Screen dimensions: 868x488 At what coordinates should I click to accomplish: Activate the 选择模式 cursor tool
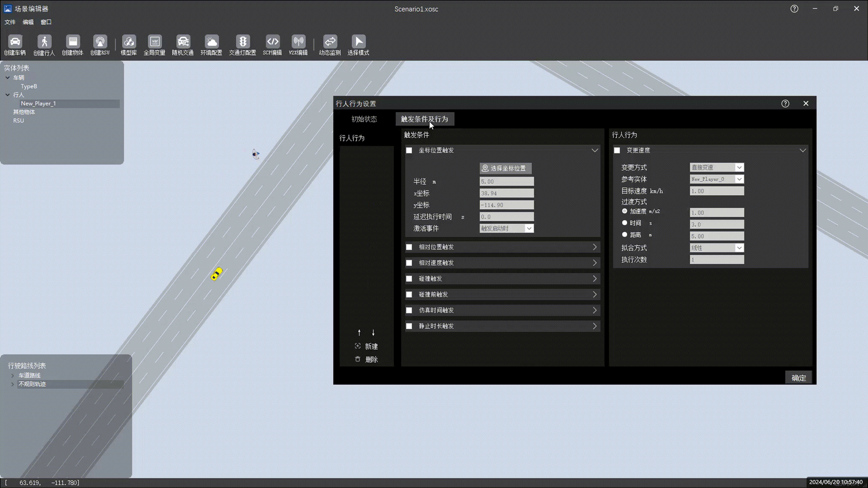pyautogui.click(x=358, y=42)
